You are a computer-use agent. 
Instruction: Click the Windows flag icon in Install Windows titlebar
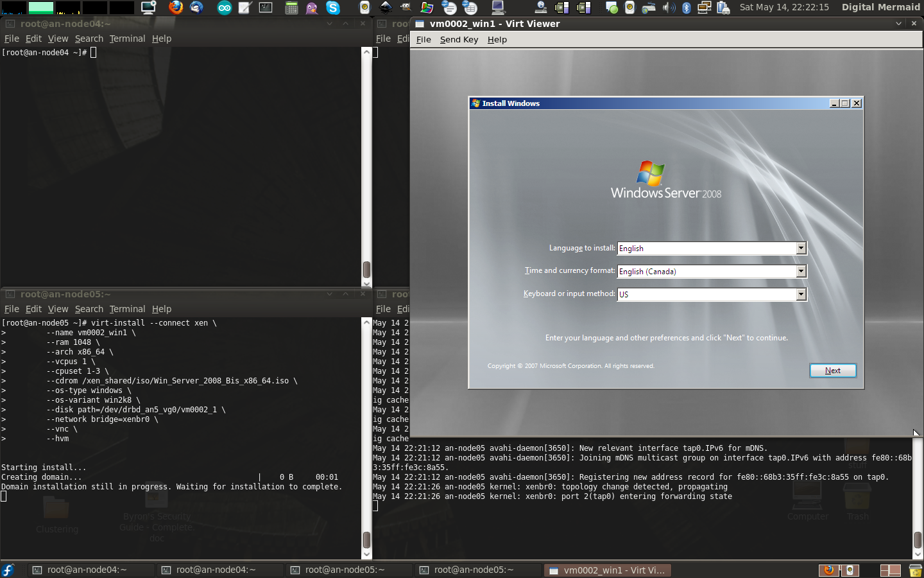pyautogui.click(x=475, y=103)
